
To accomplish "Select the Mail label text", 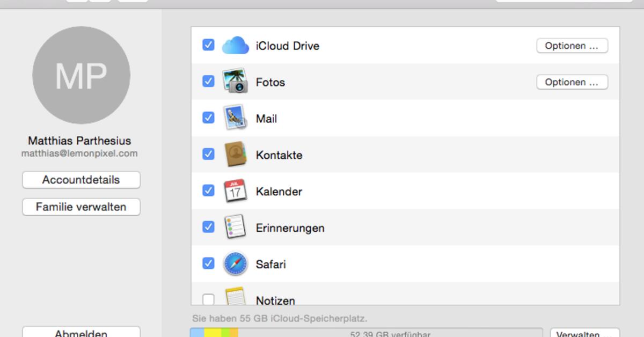I will click(x=266, y=119).
